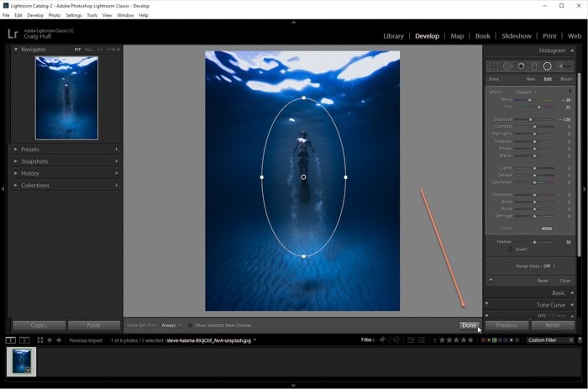Click the Paste settings button
Screen dimensions: 588x389
(x=94, y=325)
